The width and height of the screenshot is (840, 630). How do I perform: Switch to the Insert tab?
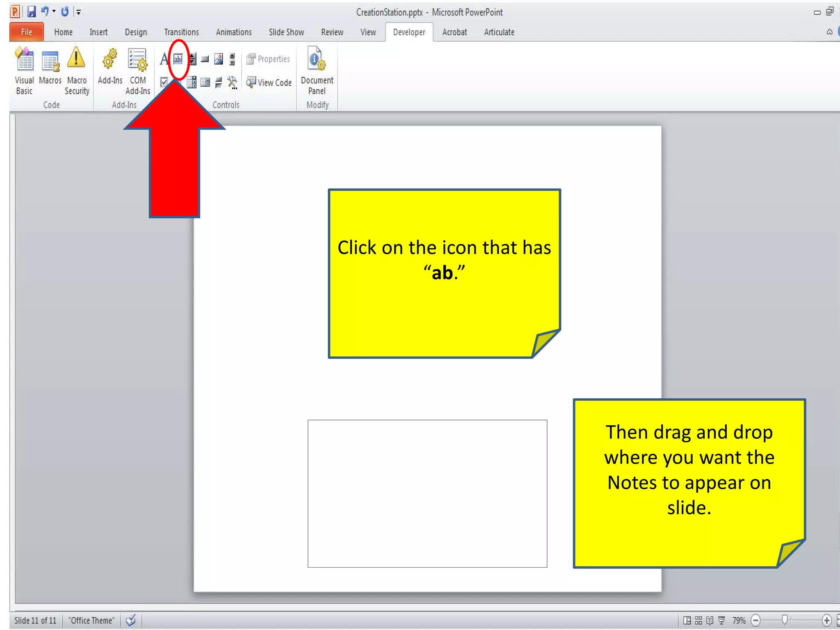tap(98, 32)
